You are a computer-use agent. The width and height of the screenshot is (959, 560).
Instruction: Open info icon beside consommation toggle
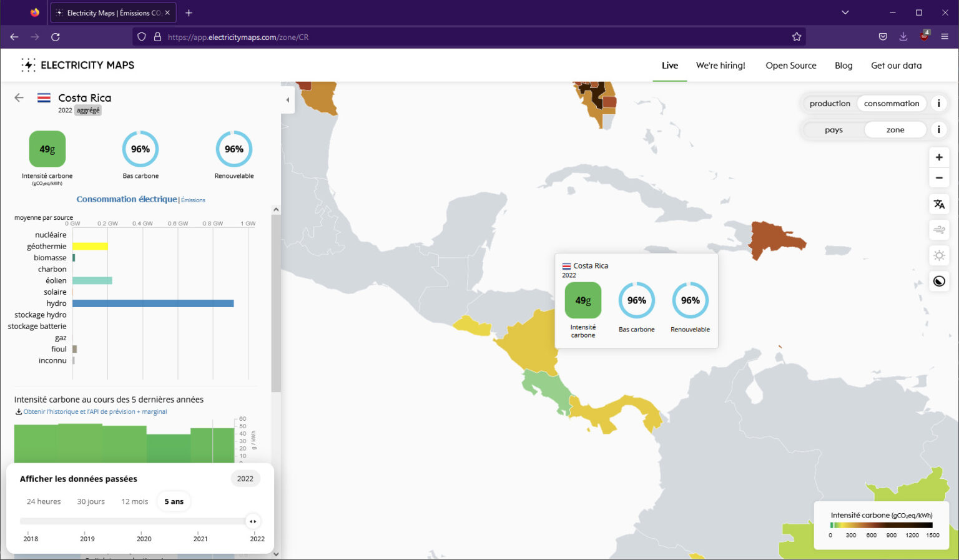pyautogui.click(x=938, y=104)
